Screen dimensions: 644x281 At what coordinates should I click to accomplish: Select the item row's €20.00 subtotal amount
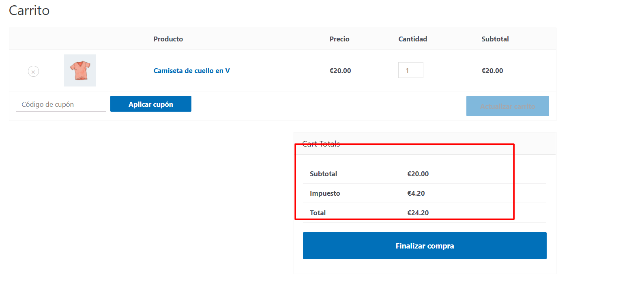[492, 71]
